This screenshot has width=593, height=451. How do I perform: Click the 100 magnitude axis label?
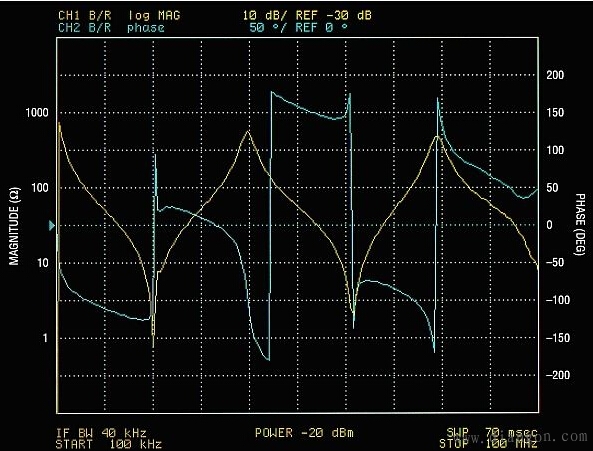(x=40, y=188)
